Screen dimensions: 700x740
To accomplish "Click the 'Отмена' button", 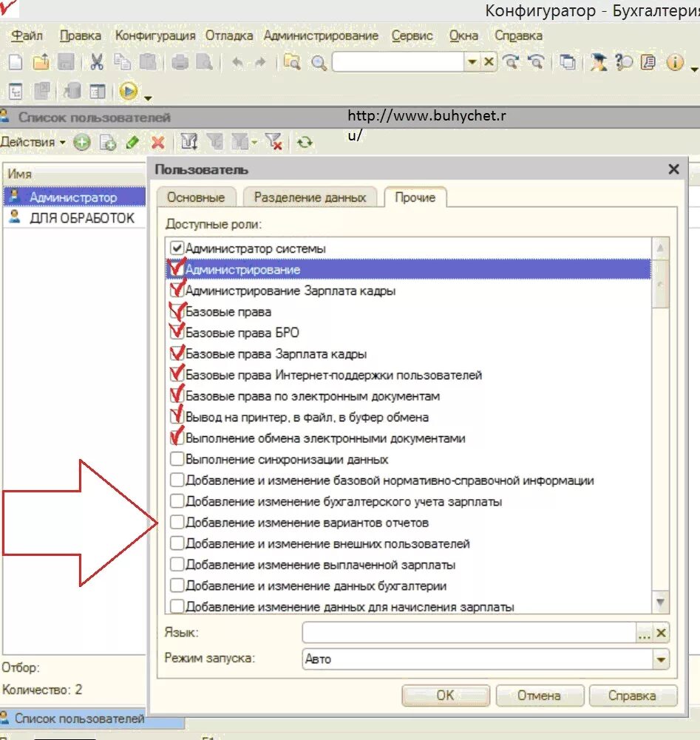I will click(539, 695).
